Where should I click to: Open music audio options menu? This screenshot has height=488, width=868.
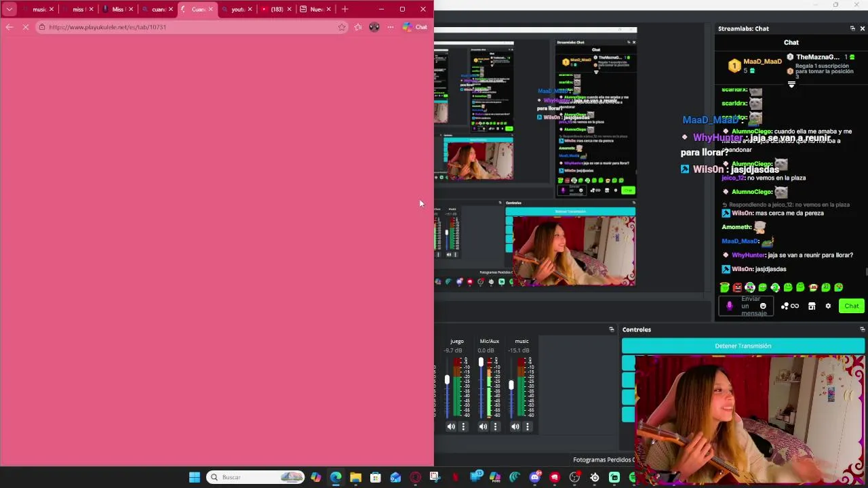point(528,426)
